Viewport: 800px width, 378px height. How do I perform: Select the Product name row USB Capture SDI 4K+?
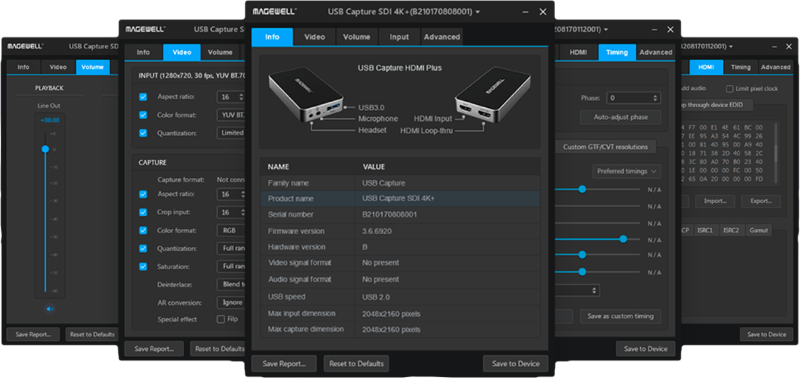coord(400,198)
